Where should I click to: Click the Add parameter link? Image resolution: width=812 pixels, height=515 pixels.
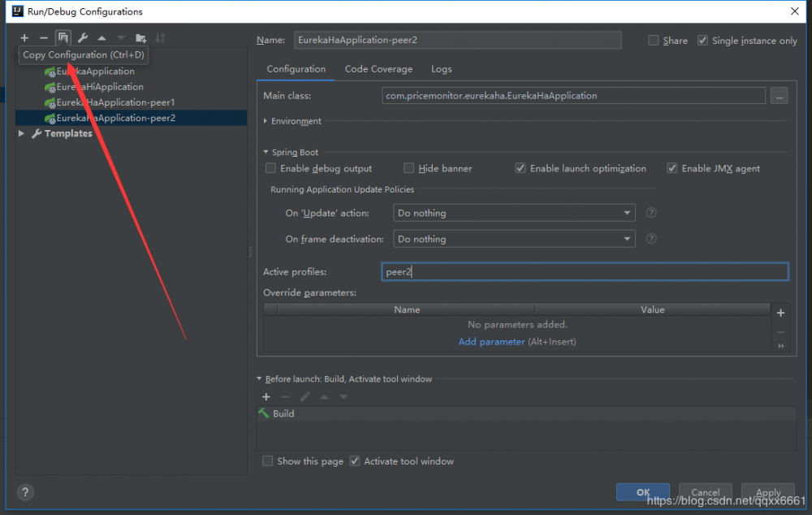[491, 342]
